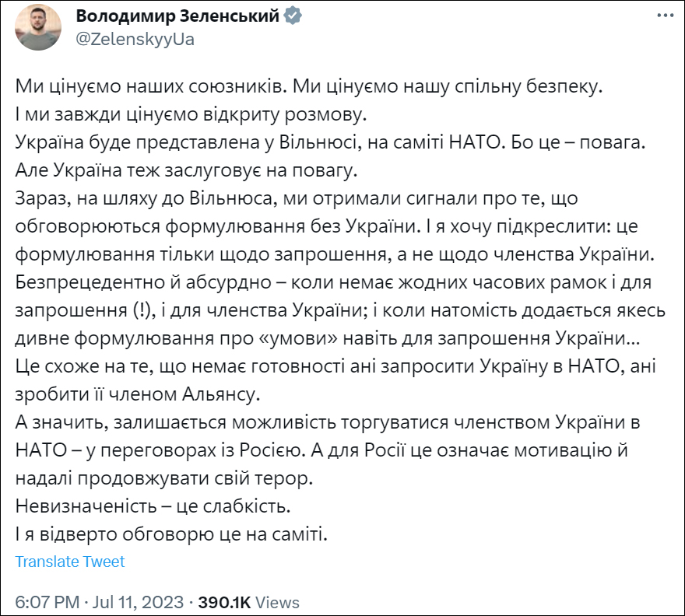Click the Jul 11, 2023 date
685x616 pixels.
(139, 602)
